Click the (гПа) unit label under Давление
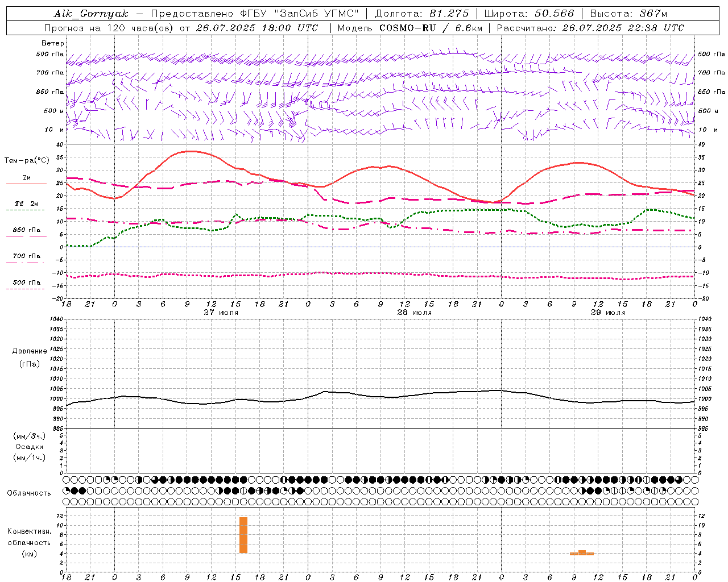 point(30,364)
